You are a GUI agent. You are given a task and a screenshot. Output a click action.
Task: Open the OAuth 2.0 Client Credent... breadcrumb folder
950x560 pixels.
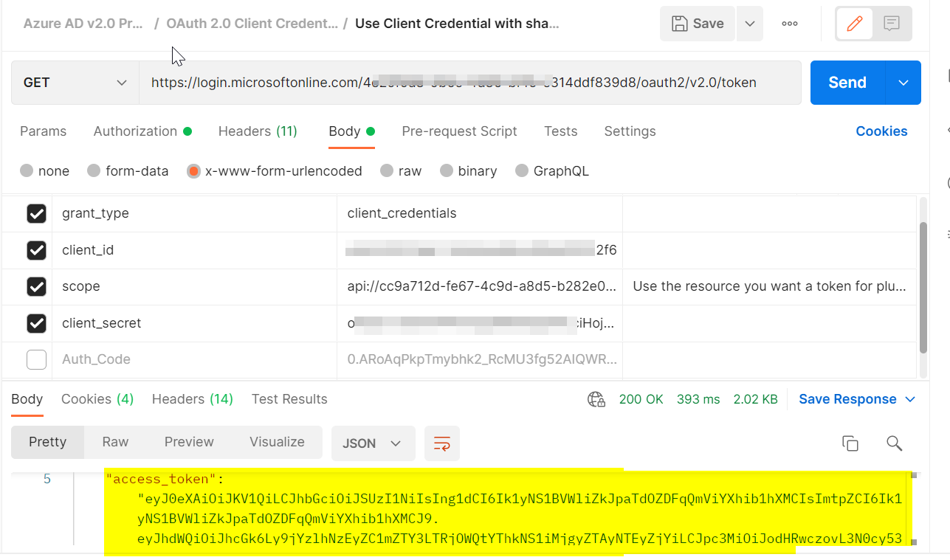click(x=252, y=23)
